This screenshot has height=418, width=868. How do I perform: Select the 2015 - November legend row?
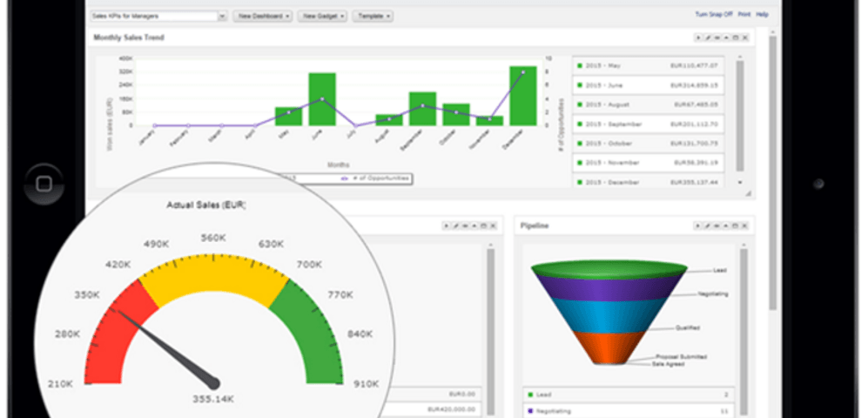(648, 163)
